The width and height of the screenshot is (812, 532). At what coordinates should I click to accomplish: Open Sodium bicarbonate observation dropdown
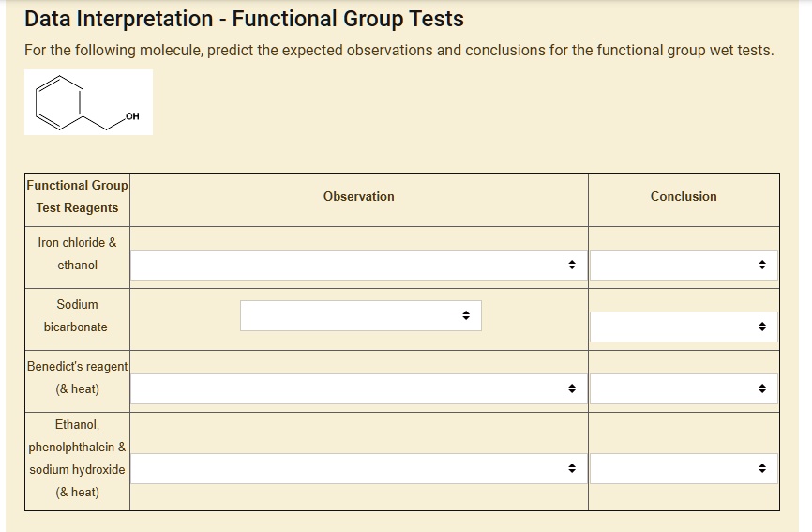click(x=360, y=315)
